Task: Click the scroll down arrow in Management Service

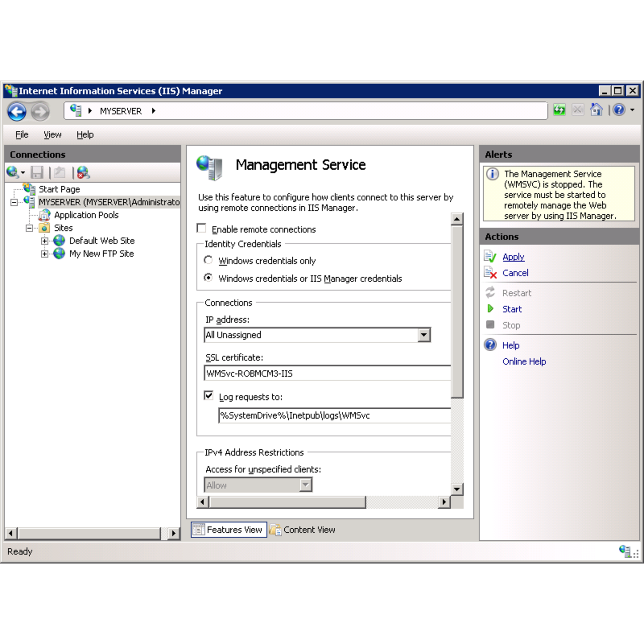Action: [457, 489]
